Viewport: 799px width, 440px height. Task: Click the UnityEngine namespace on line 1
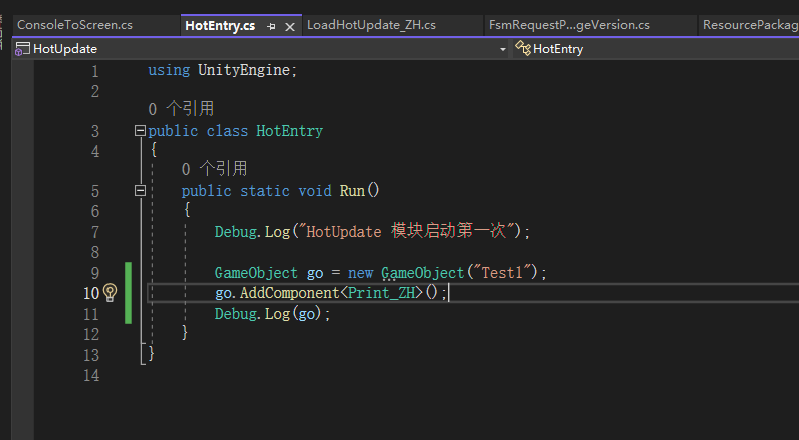(244, 70)
